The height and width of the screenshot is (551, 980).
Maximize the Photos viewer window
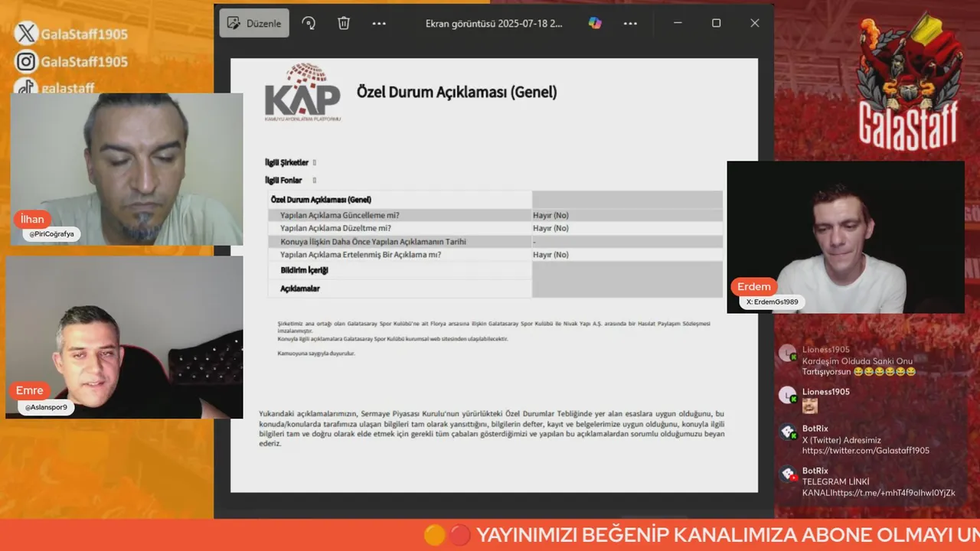pos(716,23)
